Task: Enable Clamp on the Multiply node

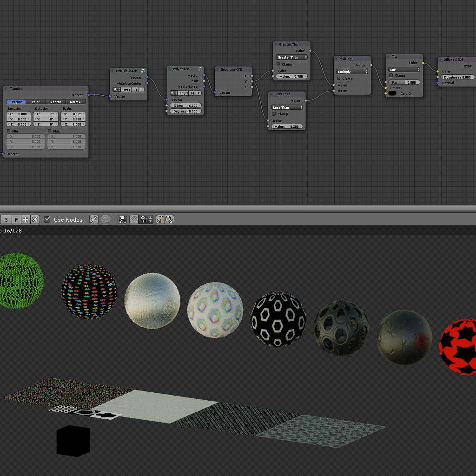Action: tap(338, 79)
